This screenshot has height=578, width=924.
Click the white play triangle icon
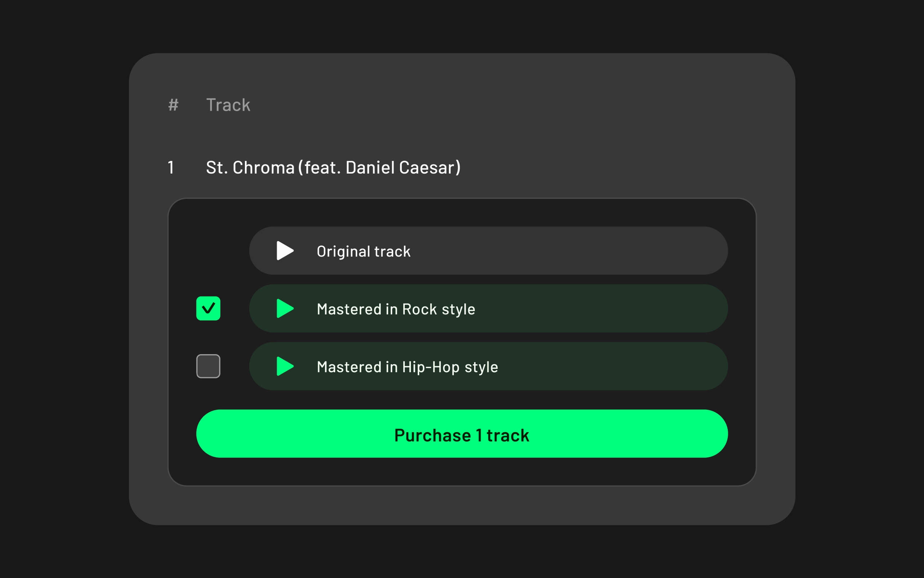click(284, 251)
